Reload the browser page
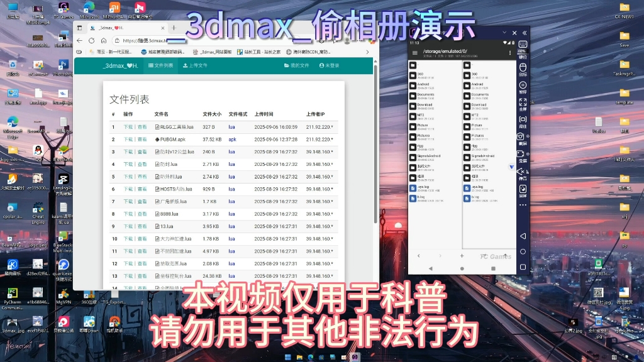The height and width of the screenshot is (362, 644). [92, 41]
